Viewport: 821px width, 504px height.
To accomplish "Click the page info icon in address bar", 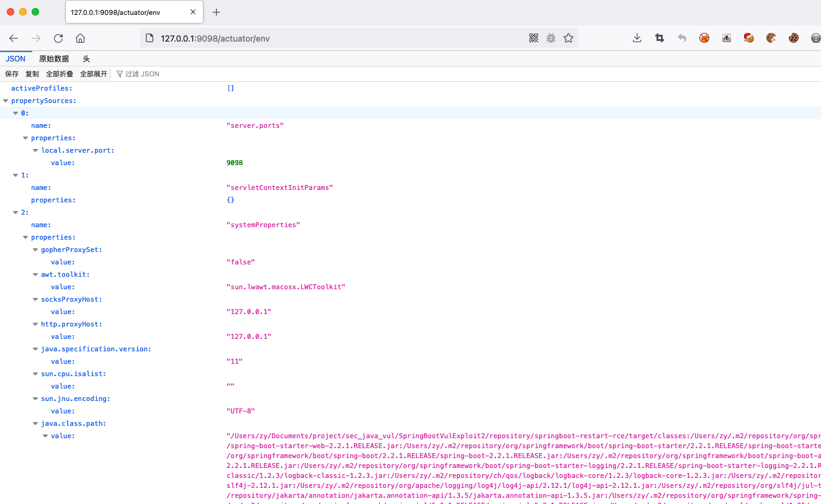I will [x=149, y=38].
